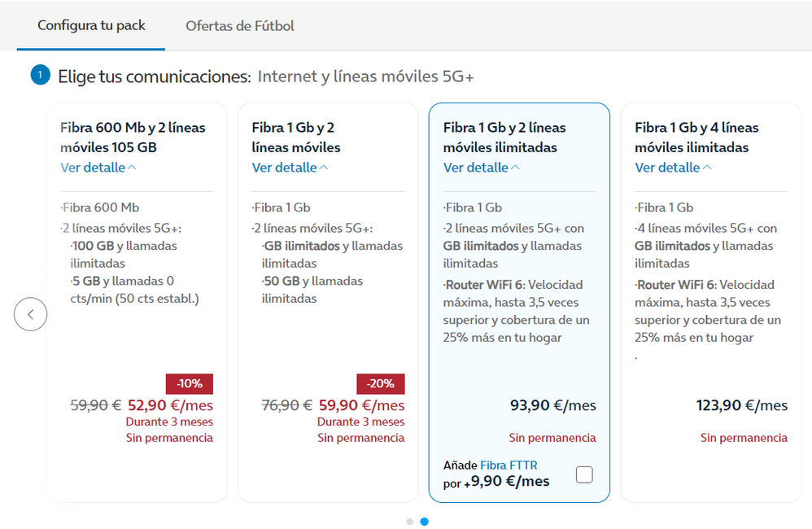Click the previous carousel arrow
This screenshot has height=529, width=812.
click(30, 314)
